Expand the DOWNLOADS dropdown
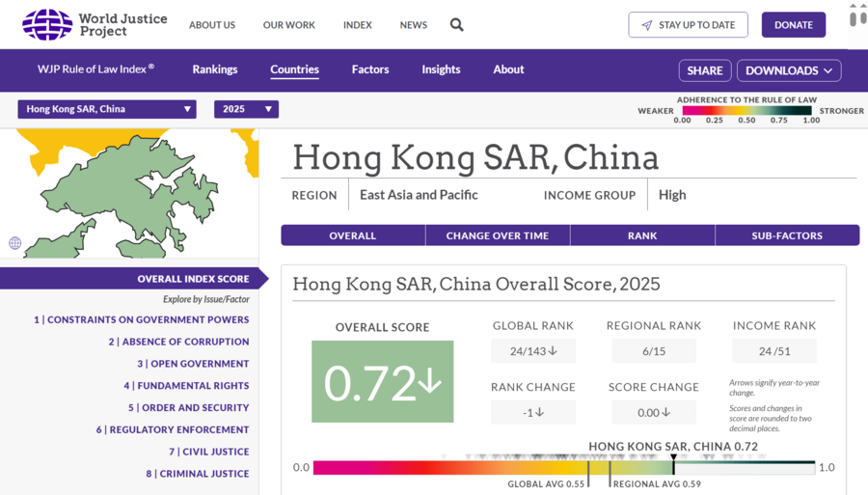868x495 pixels. 789,70
